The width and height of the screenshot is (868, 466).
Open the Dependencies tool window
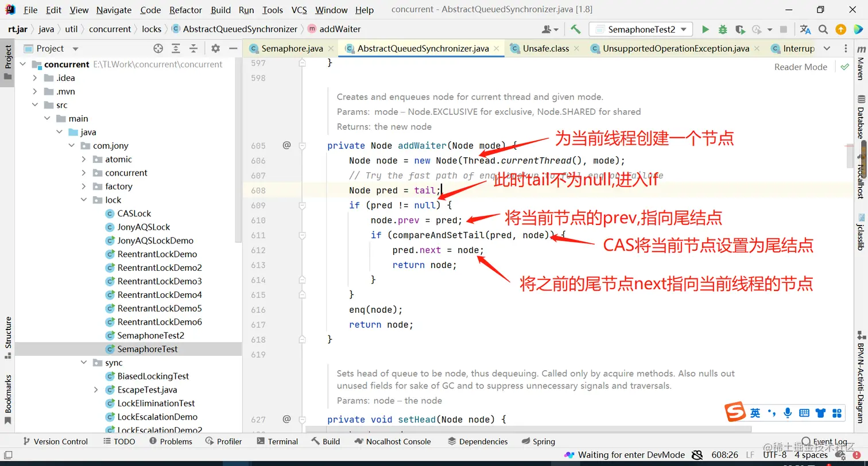pyautogui.click(x=478, y=441)
